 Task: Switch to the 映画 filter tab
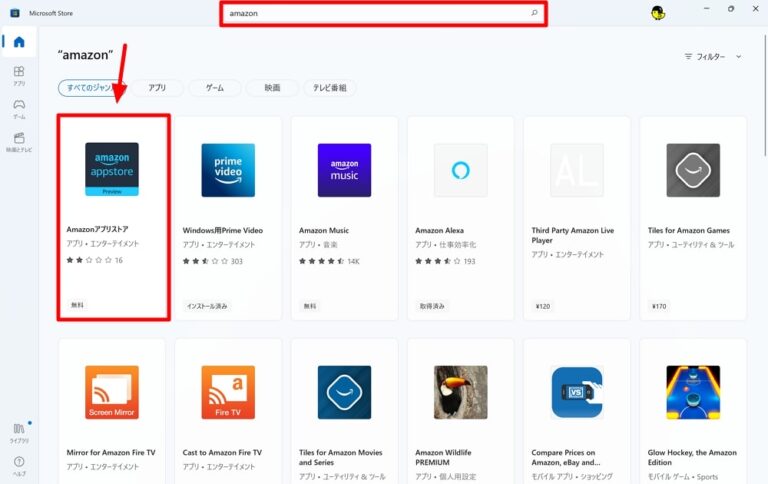272,88
